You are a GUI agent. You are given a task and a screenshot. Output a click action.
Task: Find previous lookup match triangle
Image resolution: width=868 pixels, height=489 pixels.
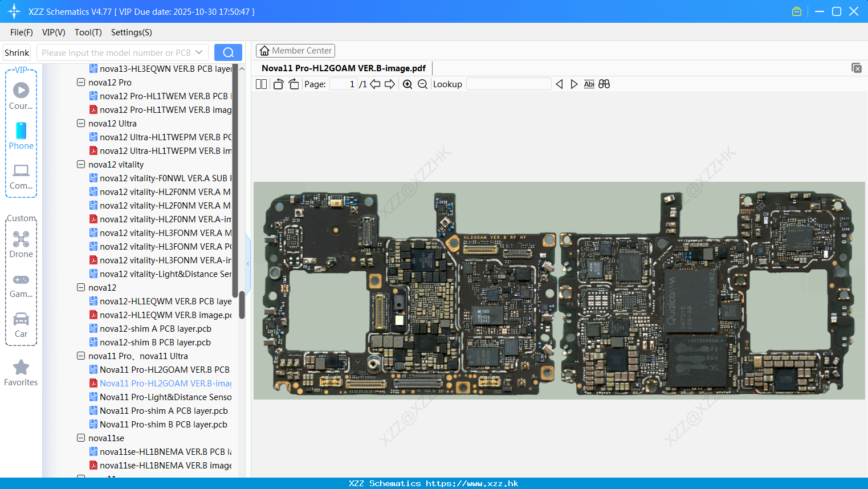click(559, 84)
